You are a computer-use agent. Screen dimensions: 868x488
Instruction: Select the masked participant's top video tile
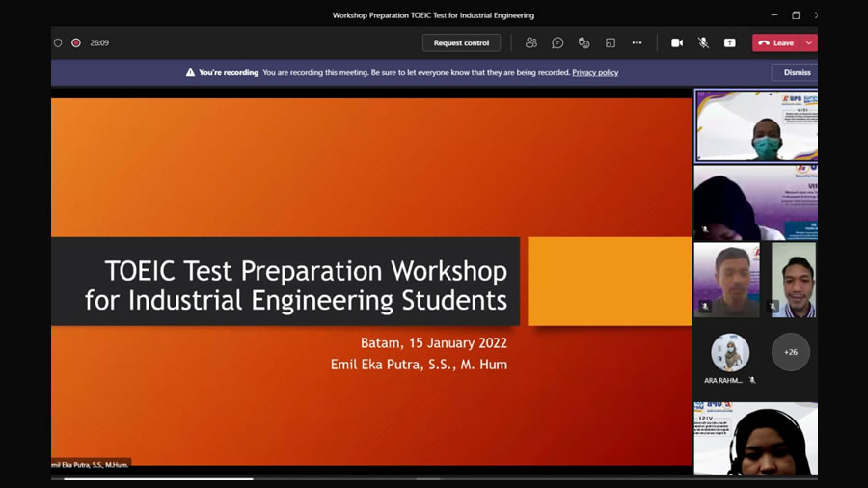(x=755, y=125)
